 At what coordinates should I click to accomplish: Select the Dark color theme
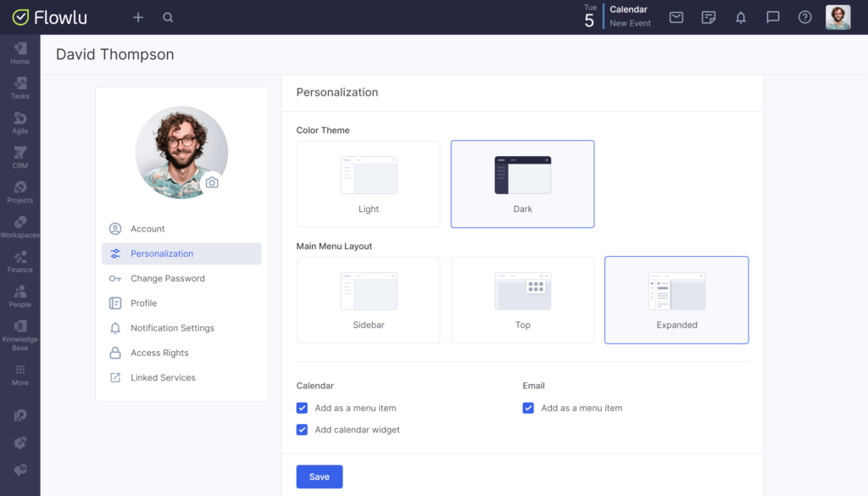tap(522, 184)
